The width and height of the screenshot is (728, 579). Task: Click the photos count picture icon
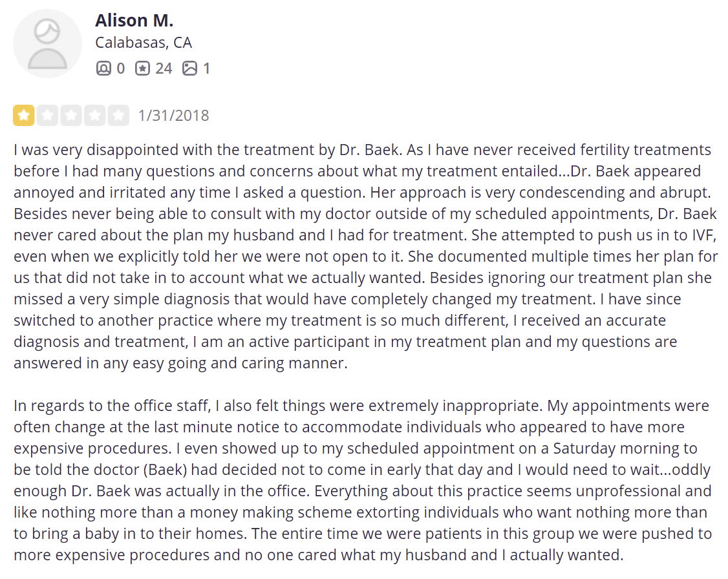coord(189,68)
